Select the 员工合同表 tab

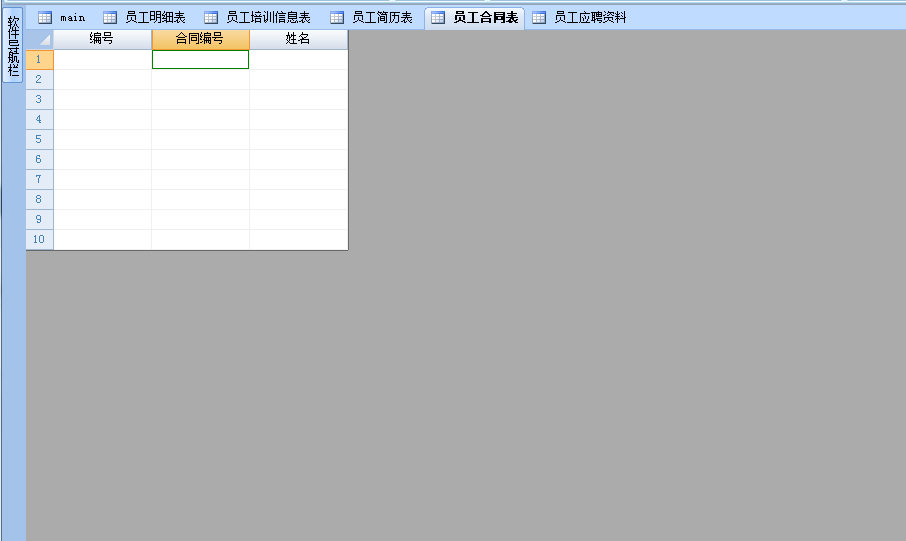[474, 18]
